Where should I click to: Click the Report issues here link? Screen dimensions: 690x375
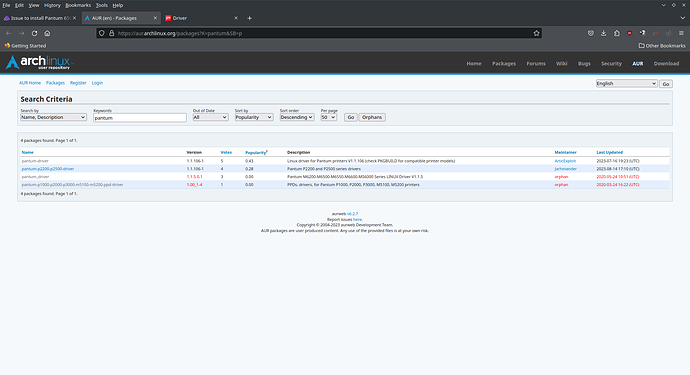click(357, 220)
